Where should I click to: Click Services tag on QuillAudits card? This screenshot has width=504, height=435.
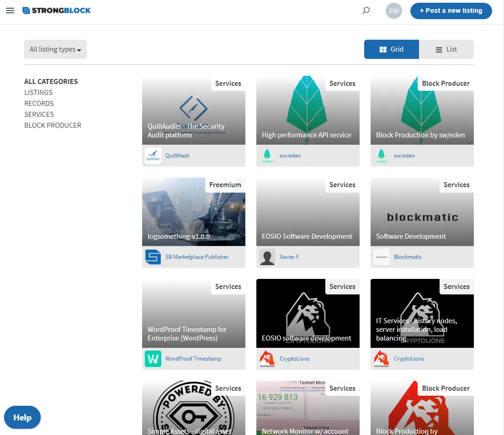[228, 84]
